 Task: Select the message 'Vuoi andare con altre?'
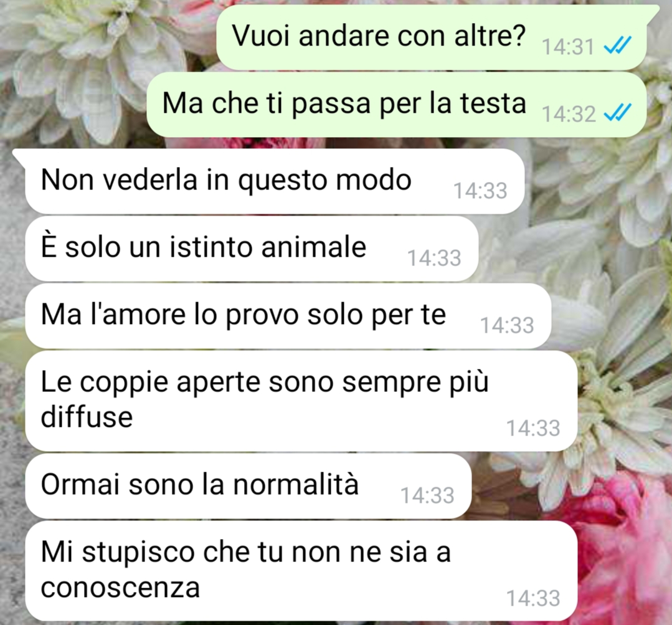pos(432,38)
